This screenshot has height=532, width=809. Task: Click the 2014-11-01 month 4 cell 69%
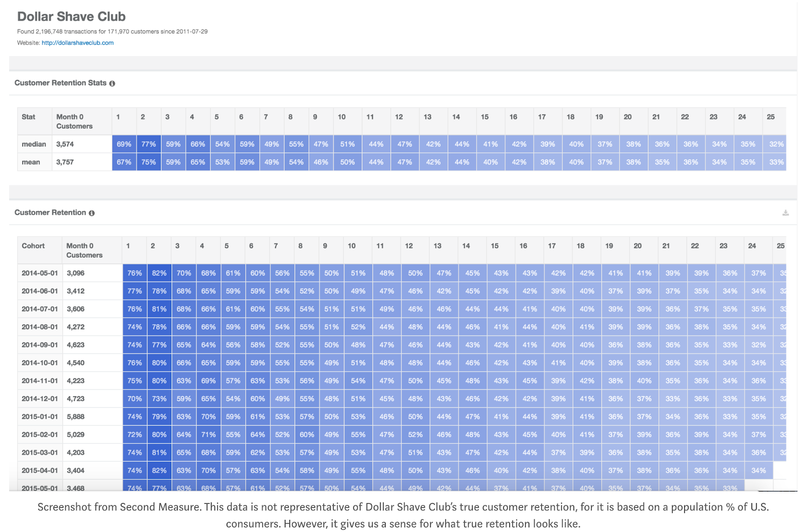208,380
